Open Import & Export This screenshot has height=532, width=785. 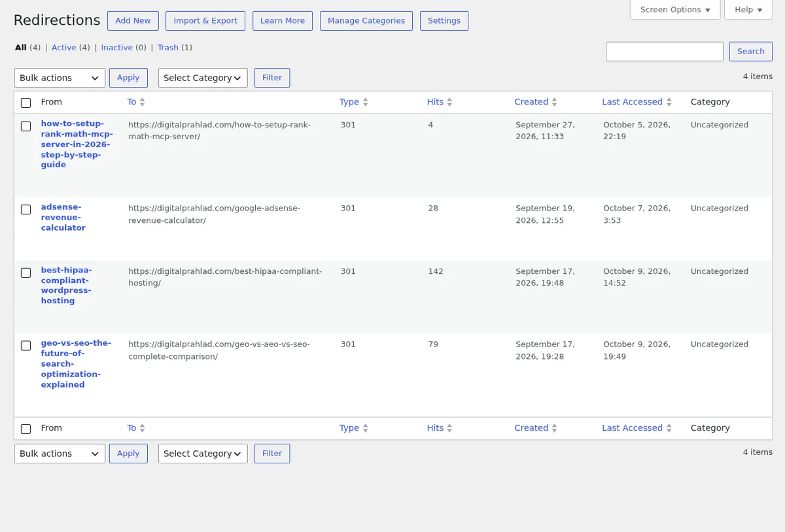[205, 21]
